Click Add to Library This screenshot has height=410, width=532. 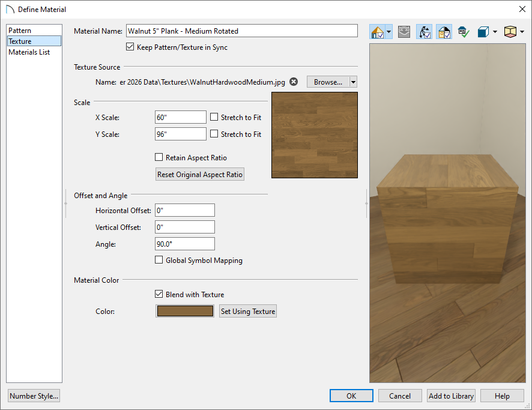click(451, 396)
